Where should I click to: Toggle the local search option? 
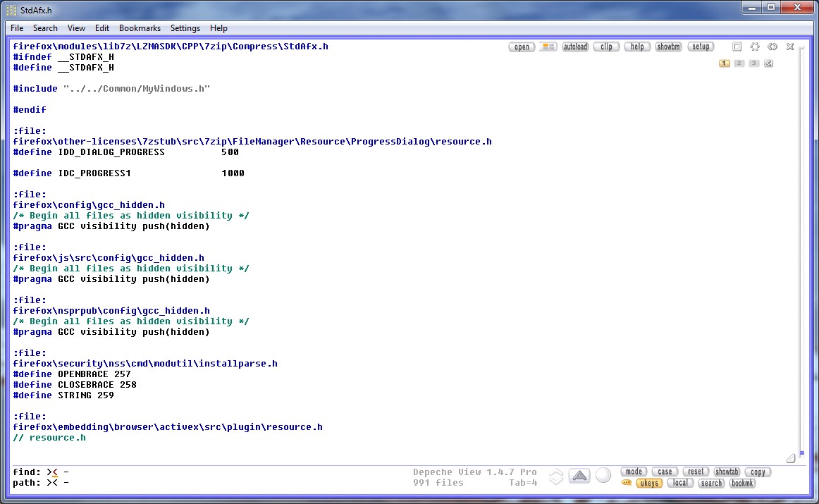click(680, 483)
